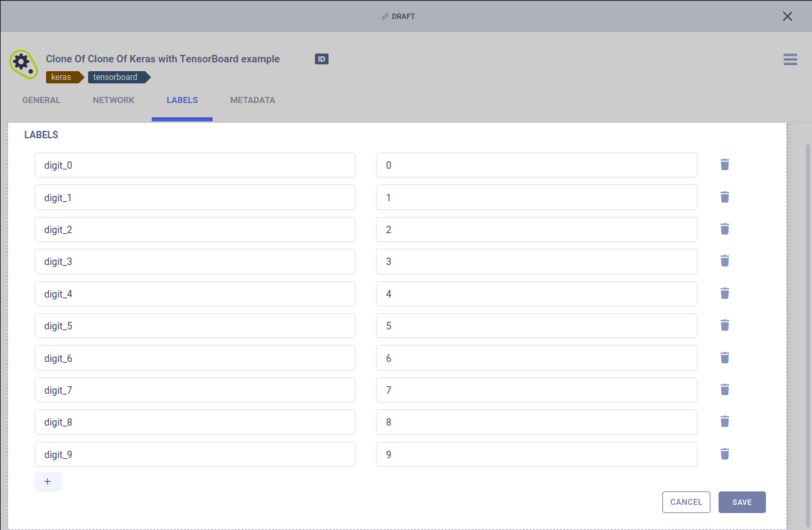Close the experiment panel
The height and width of the screenshot is (530, 812).
click(x=787, y=16)
